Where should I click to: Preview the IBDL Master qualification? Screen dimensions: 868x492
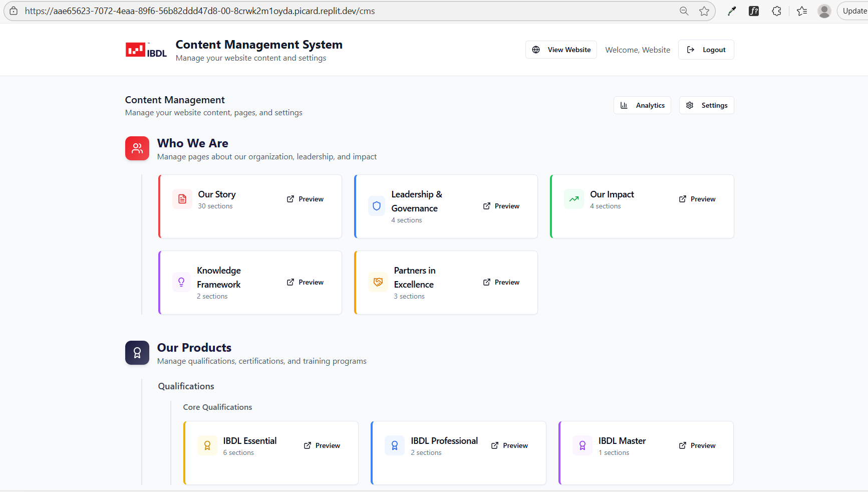(697, 445)
